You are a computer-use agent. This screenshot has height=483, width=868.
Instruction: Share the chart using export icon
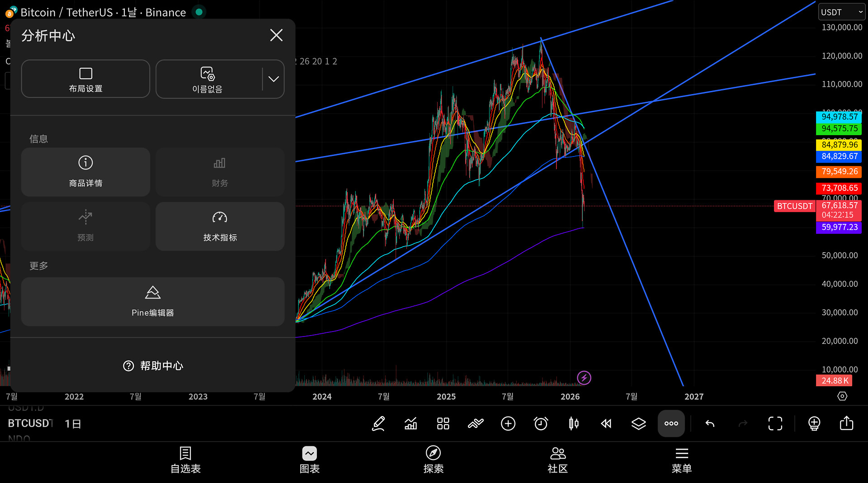tap(847, 424)
